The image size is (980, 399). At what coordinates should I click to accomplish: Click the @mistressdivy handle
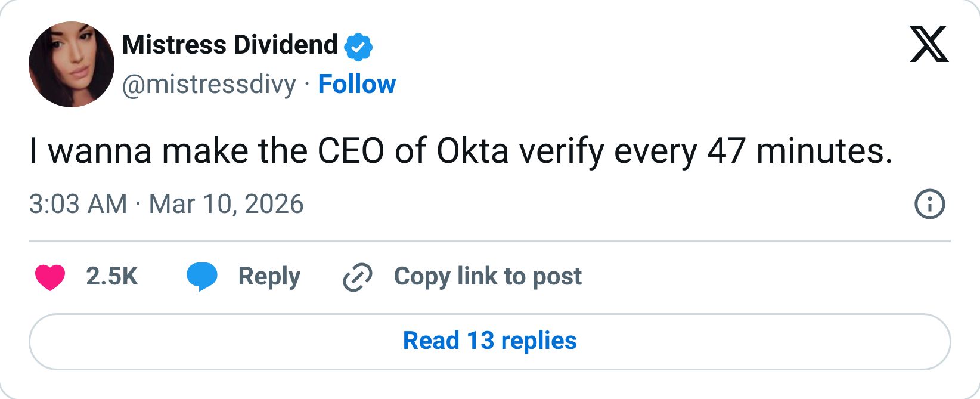coord(209,84)
